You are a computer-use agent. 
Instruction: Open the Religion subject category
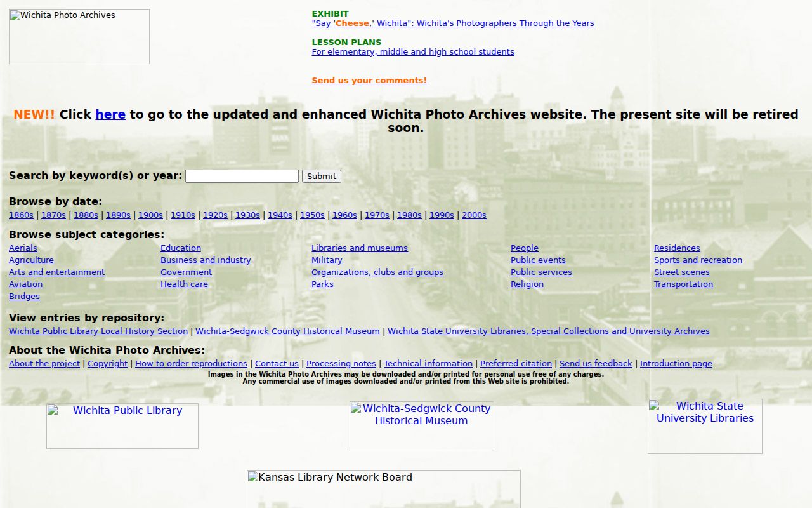point(527,284)
